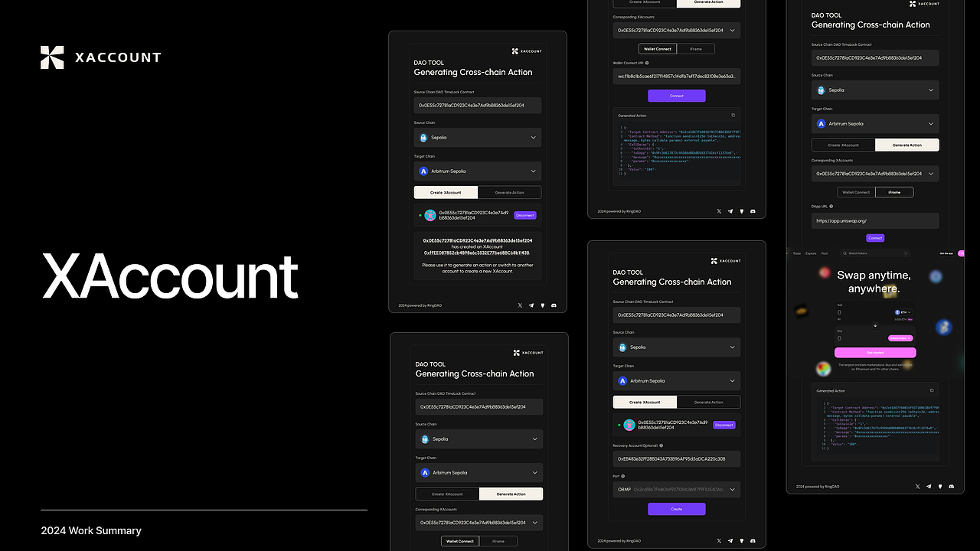The image size is (980, 551).
Task: Switch to Wallet Connect mode above DApp URL field
Action: coord(856,192)
